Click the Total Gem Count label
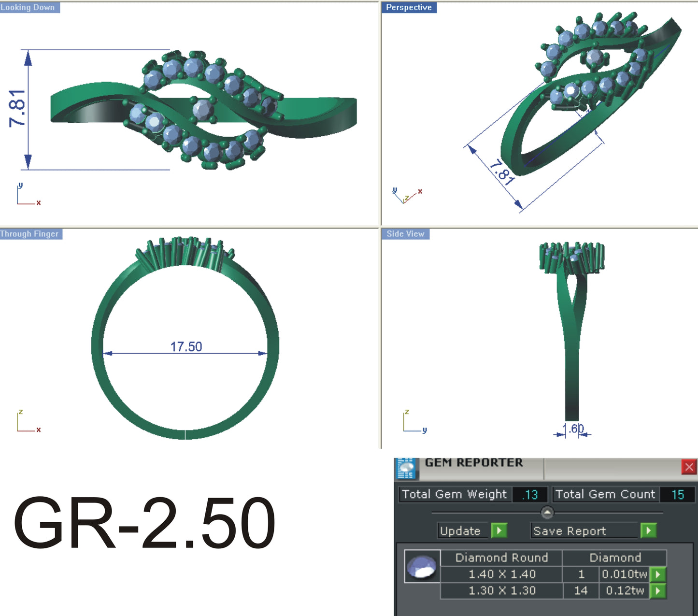This screenshot has height=616, width=698. tap(605, 494)
